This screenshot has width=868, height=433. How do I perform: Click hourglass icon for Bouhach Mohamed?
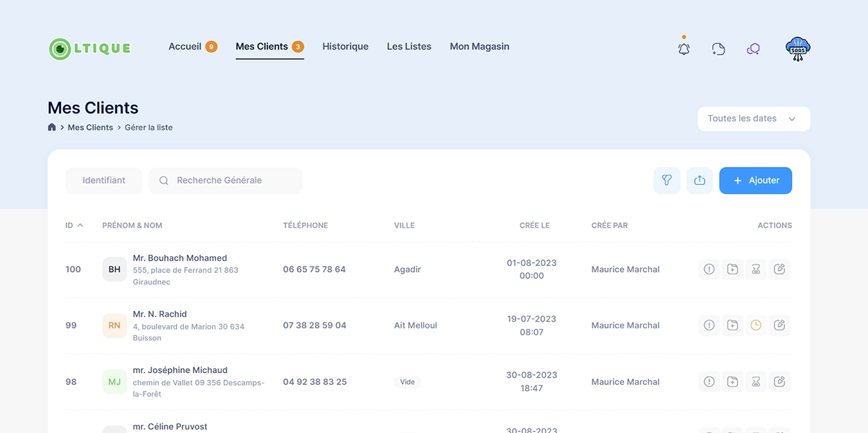(755, 269)
